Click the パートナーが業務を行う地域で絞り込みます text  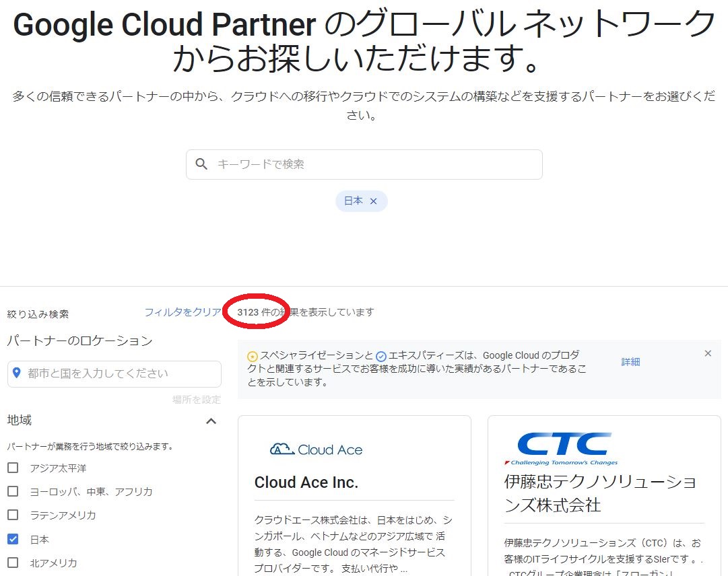tap(90, 446)
